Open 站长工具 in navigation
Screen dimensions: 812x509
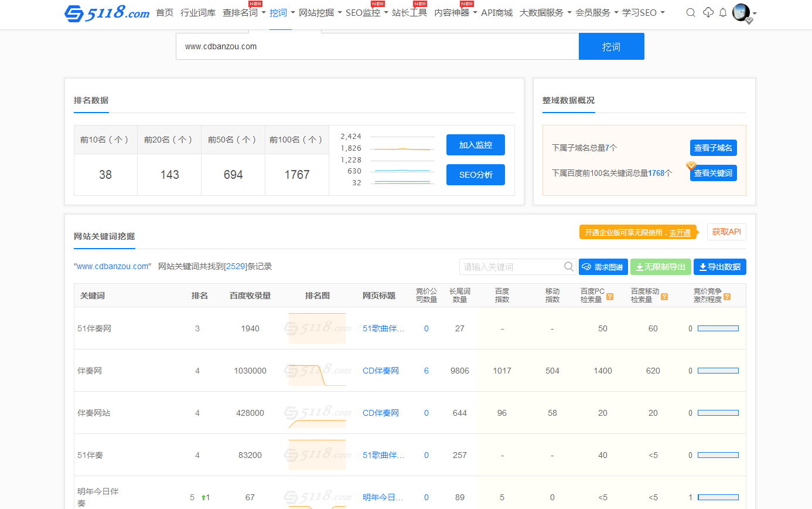coord(410,12)
